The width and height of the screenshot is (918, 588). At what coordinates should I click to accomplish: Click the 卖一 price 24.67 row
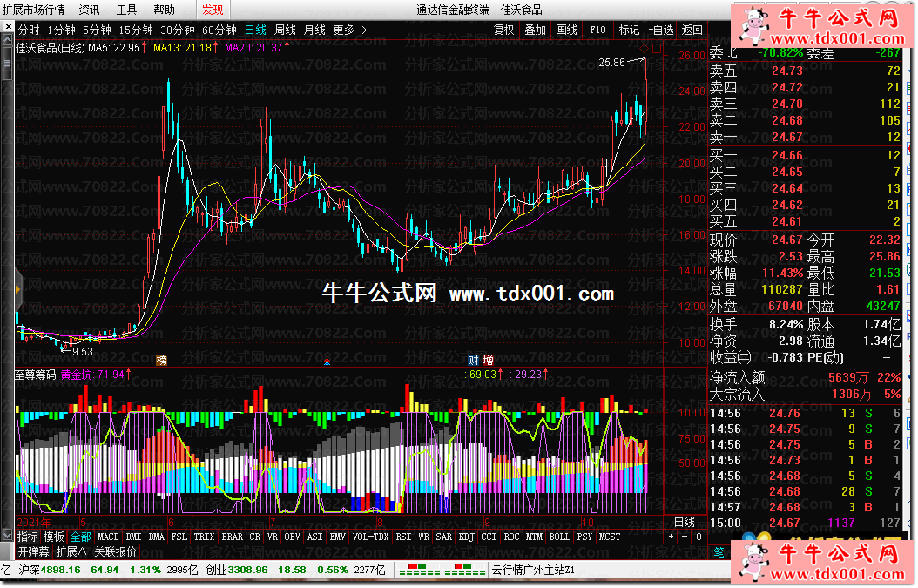[805, 137]
